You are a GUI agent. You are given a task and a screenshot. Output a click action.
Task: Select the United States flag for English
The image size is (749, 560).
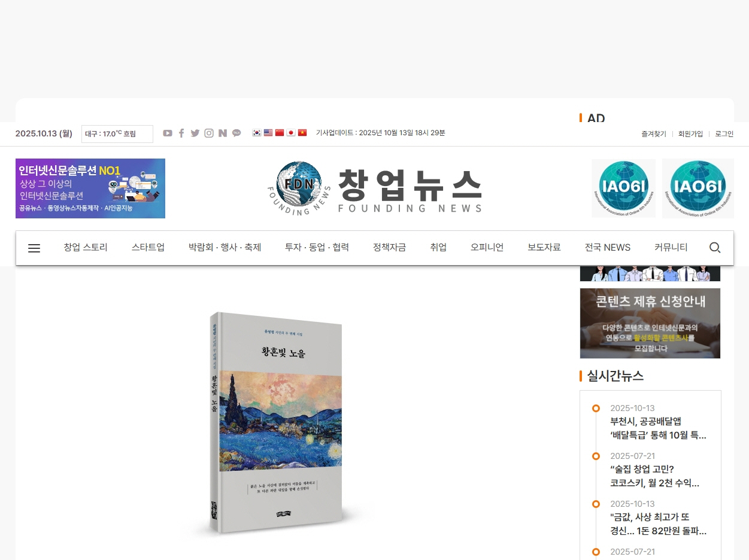pos(268,133)
